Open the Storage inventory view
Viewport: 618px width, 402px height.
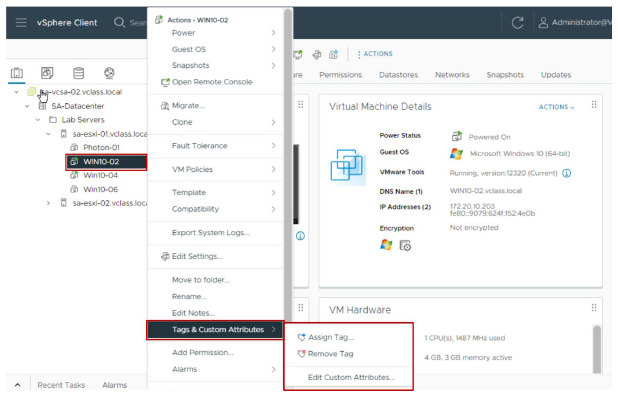(78, 72)
